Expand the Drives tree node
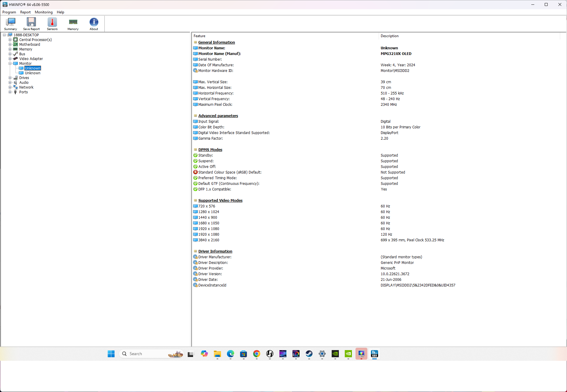567x392 pixels. [x=10, y=78]
